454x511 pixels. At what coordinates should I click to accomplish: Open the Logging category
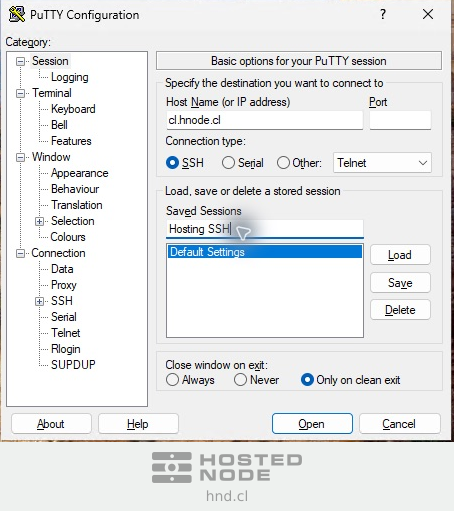[70, 77]
